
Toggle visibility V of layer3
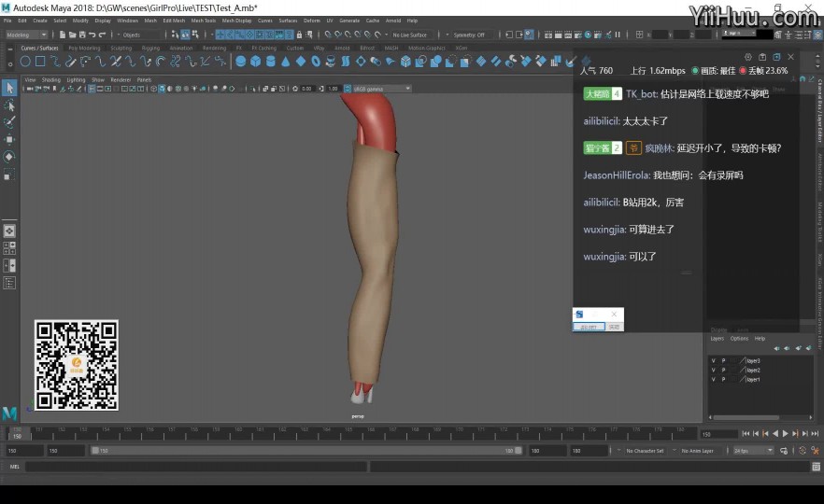(713, 360)
